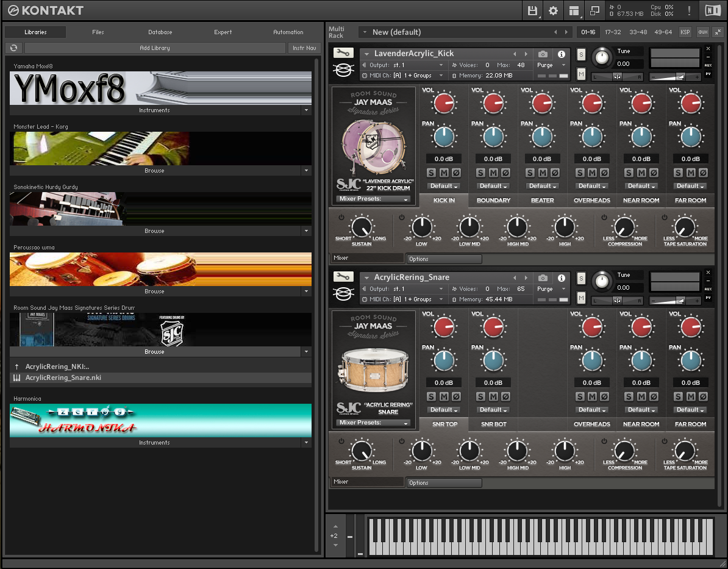The image size is (728, 569).
Task: Toggle the browser panel layout icon
Action: [574, 11]
